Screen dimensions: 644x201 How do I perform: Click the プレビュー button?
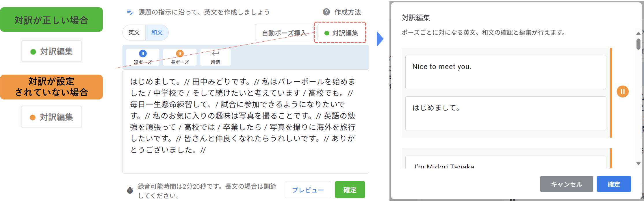coord(308,190)
